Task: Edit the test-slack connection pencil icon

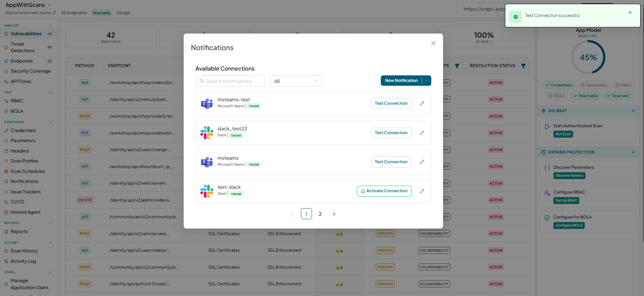Action: point(422,191)
